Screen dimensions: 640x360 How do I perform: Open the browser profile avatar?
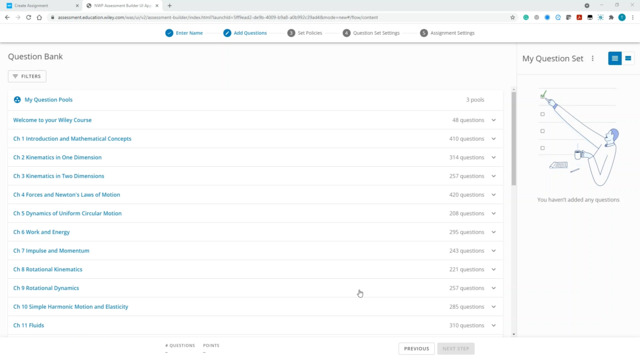(622, 18)
